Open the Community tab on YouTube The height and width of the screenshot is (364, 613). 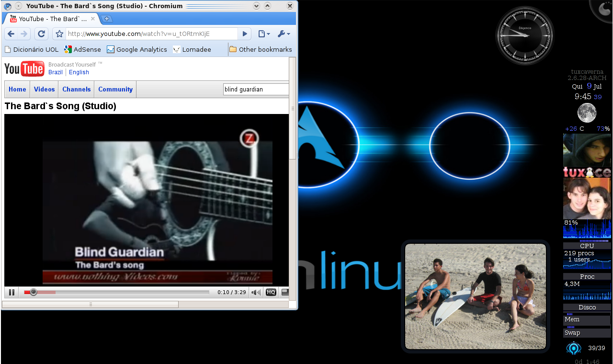click(115, 90)
